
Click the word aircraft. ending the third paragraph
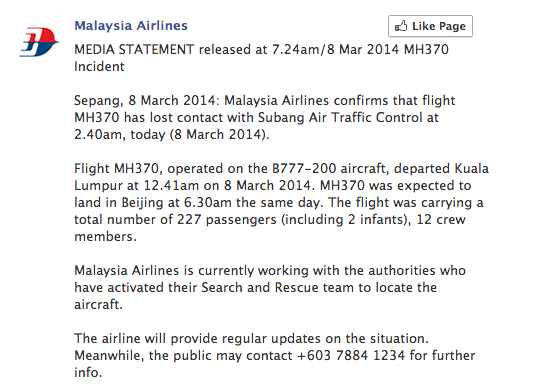point(98,305)
